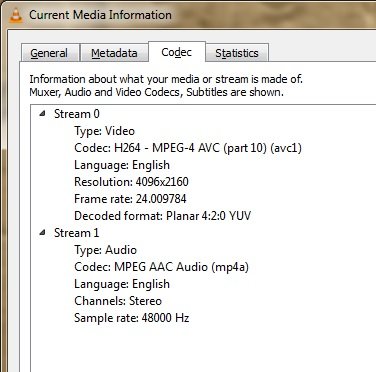
Task: Select 'Decoded format: Planar 4:2:0 YUV' row
Action: tap(163, 216)
